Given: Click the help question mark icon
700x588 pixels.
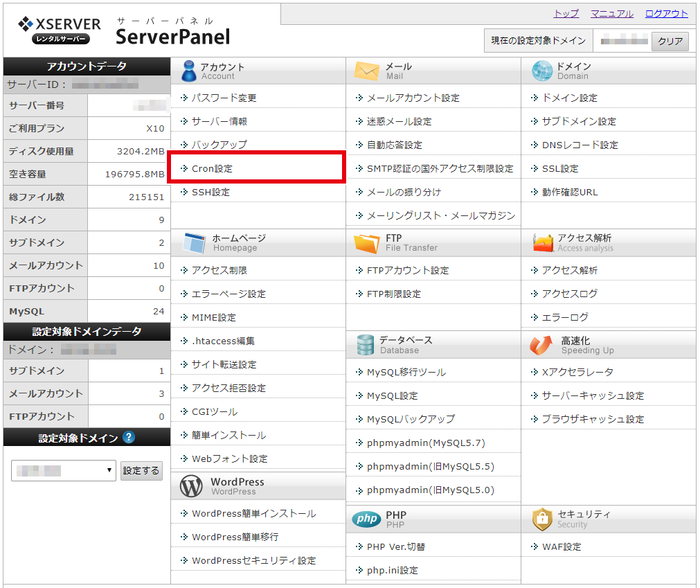Looking at the screenshot, I should click(x=129, y=437).
